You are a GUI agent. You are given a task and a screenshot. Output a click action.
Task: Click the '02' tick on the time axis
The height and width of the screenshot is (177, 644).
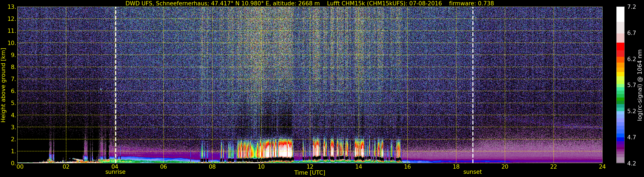tap(66, 167)
